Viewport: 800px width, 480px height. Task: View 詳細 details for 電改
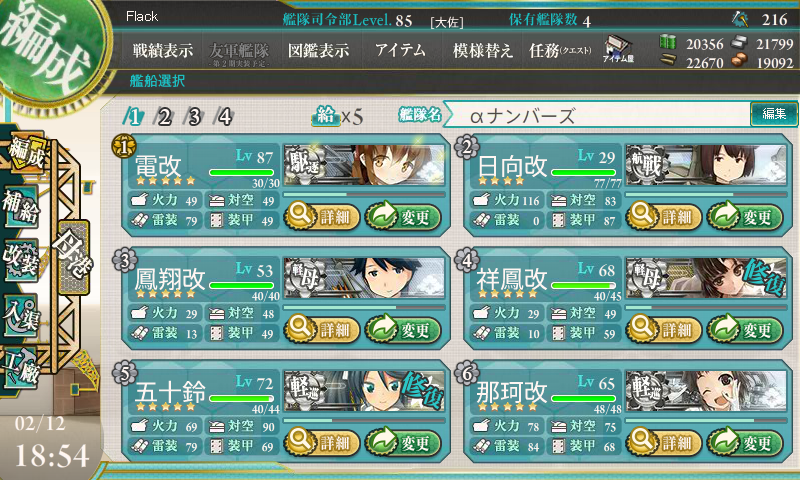pos(322,216)
